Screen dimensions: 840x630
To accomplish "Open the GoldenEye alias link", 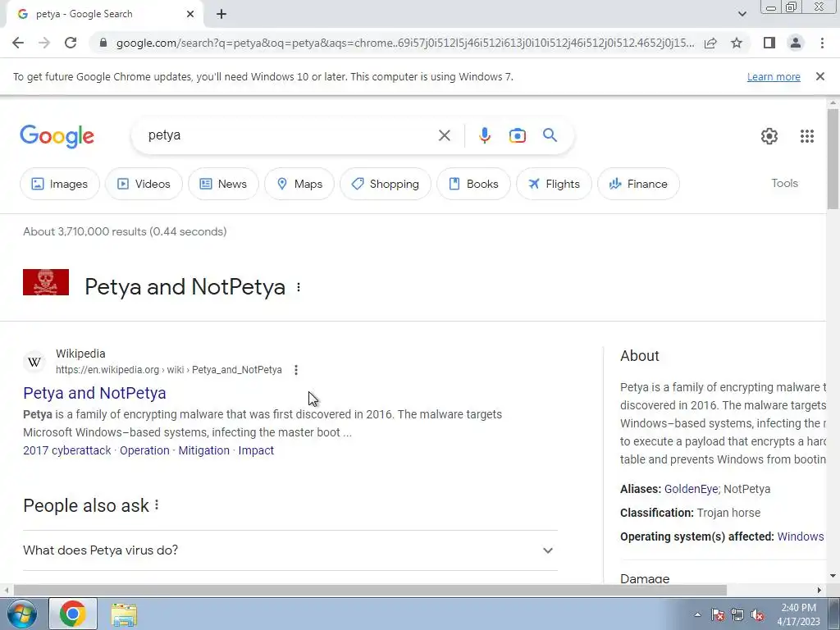I will pyautogui.click(x=691, y=489).
